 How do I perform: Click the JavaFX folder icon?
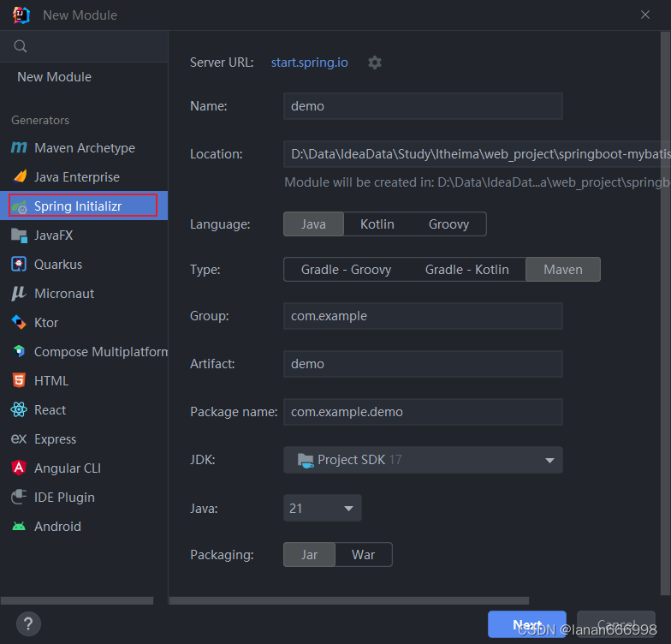tap(19, 235)
